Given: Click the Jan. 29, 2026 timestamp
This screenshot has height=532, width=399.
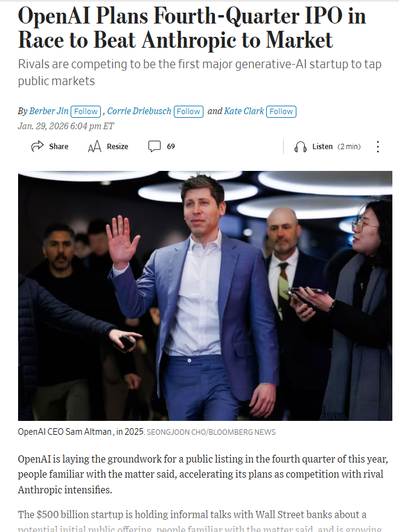Looking at the screenshot, I should [x=66, y=126].
